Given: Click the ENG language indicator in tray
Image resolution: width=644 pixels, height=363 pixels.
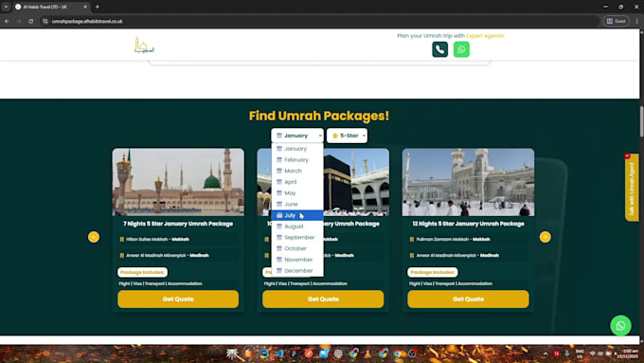Looking at the screenshot, I should pyautogui.click(x=580, y=354).
